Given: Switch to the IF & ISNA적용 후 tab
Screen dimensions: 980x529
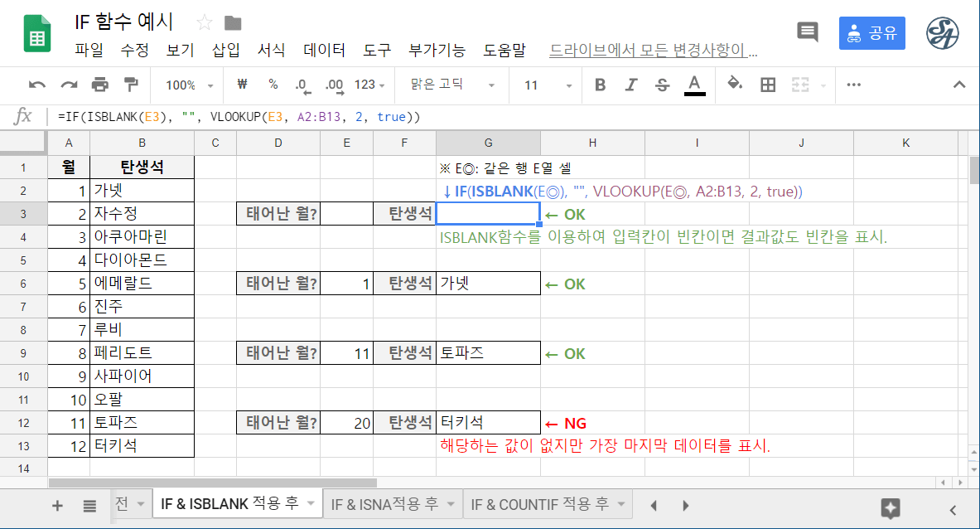Looking at the screenshot, I should click(x=384, y=504).
